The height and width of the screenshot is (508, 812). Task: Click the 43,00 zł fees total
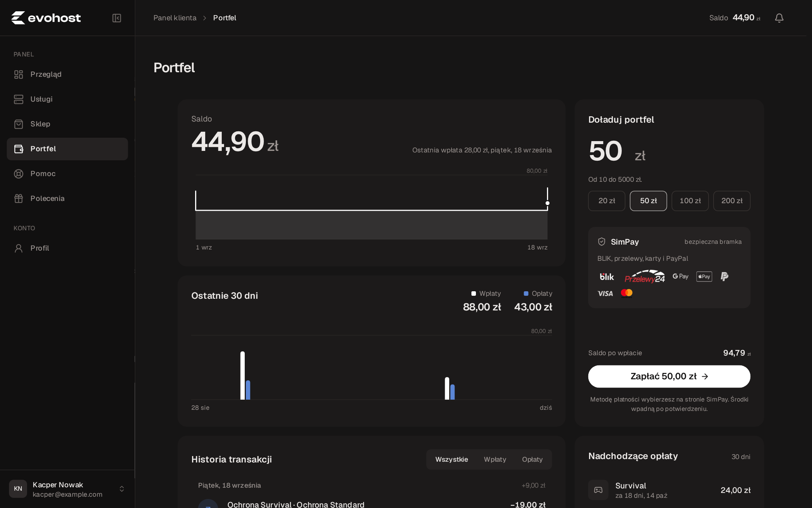click(533, 307)
